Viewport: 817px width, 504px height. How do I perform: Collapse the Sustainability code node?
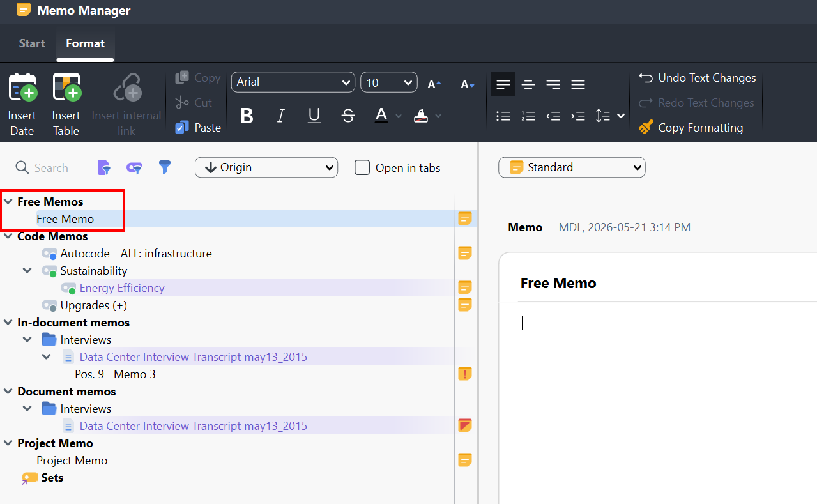[27, 271]
